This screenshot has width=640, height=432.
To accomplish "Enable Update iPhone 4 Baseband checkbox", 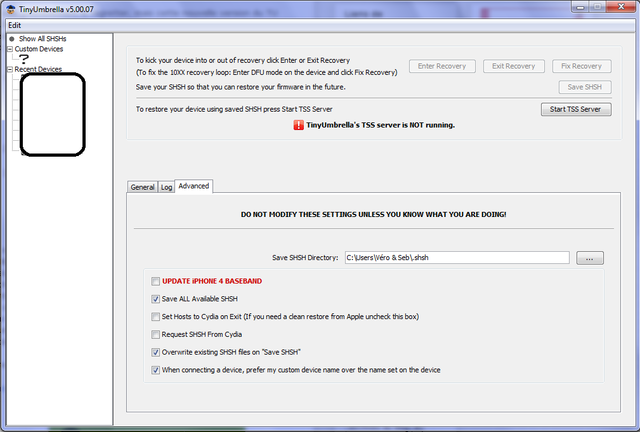I will [155, 281].
